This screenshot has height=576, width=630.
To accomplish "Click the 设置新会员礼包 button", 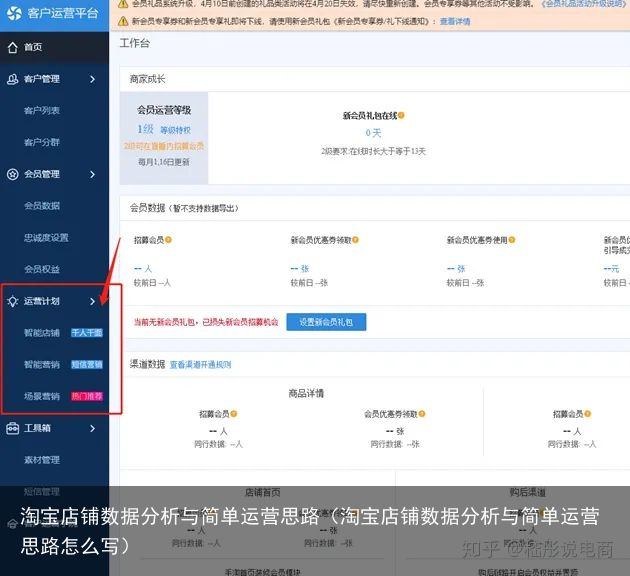I will 326,322.
